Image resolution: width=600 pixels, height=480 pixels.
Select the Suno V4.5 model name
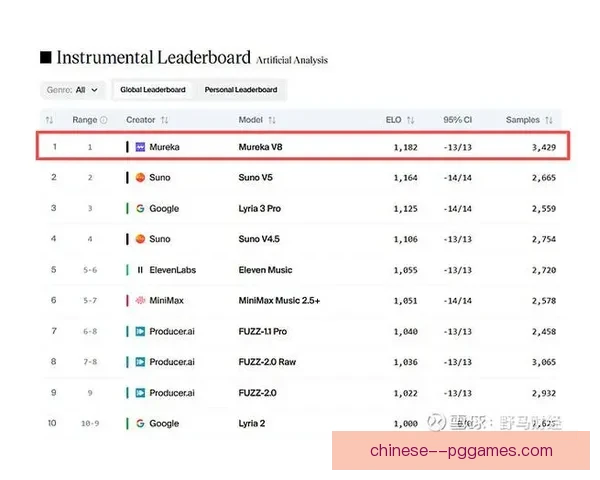259,239
